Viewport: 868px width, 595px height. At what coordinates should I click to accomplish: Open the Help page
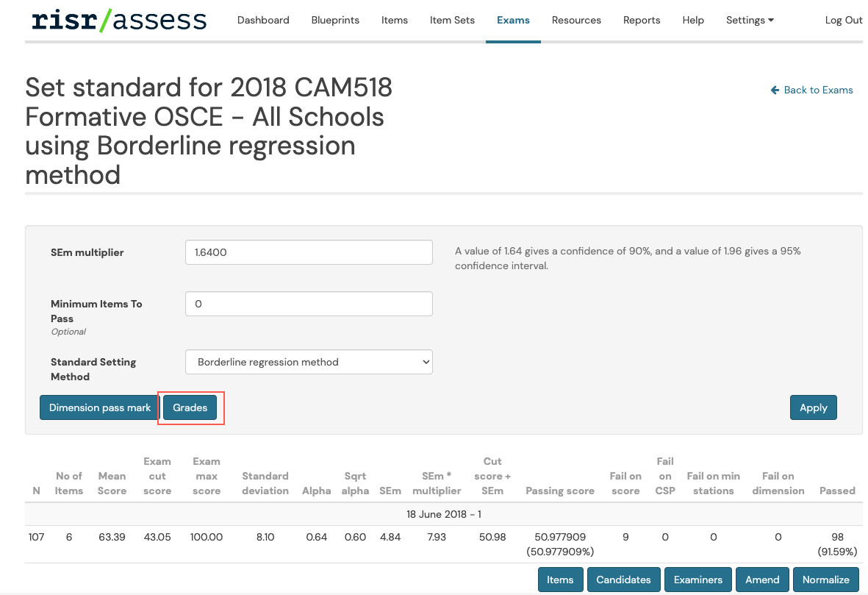693,20
